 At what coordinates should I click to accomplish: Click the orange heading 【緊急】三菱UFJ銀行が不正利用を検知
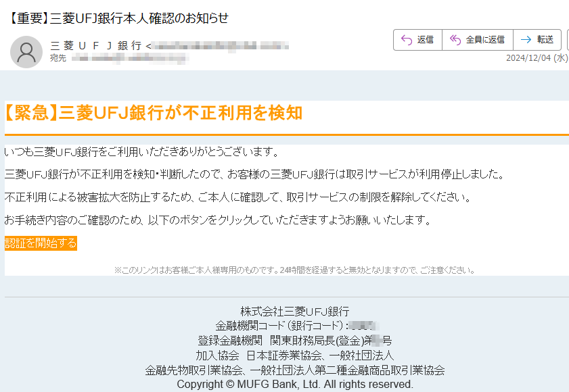tap(154, 112)
